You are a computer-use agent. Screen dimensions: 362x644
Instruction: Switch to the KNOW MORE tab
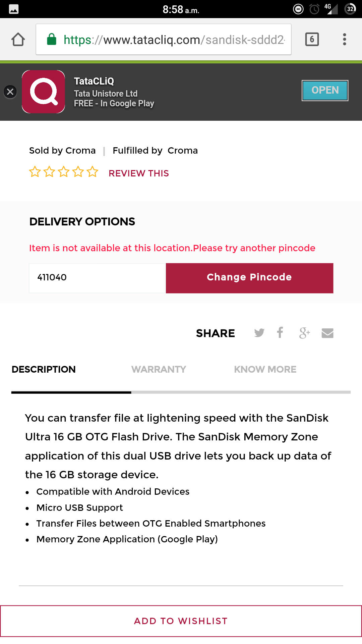tap(265, 369)
